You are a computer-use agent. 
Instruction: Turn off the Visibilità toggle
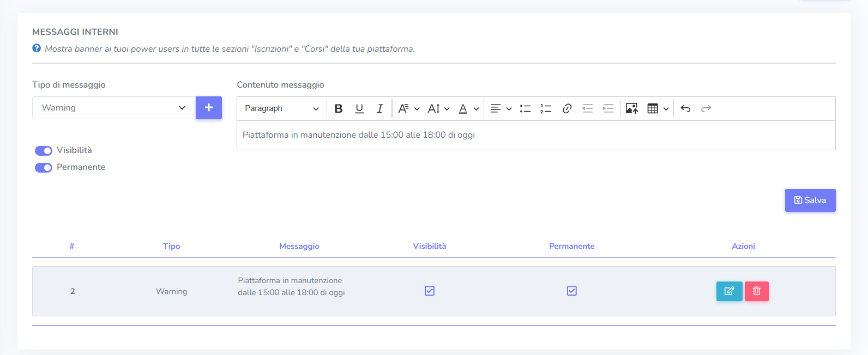(x=44, y=151)
